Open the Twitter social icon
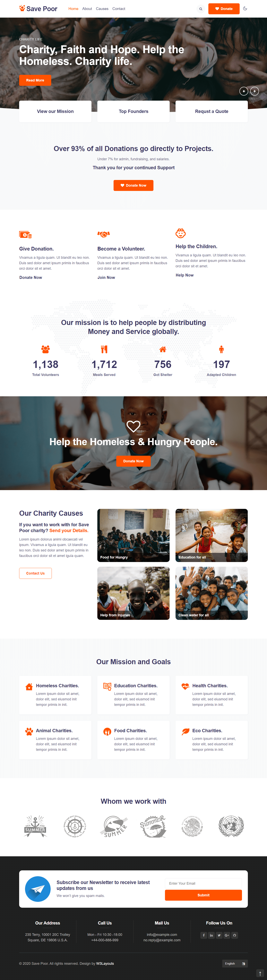This screenshot has width=267, height=980. tap(219, 935)
